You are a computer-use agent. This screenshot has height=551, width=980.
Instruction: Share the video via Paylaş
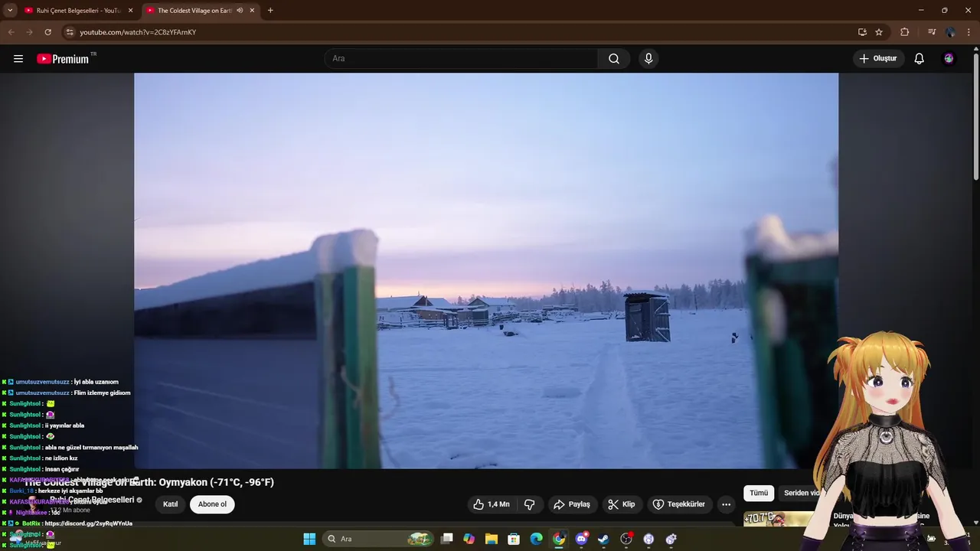pos(572,504)
